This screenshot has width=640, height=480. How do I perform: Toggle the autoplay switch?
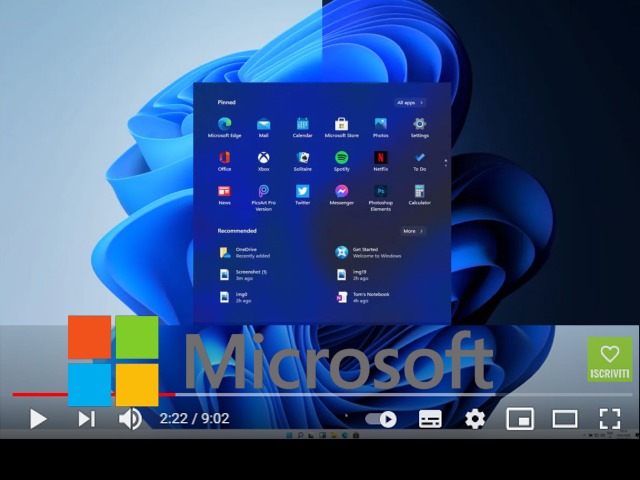(381, 419)
